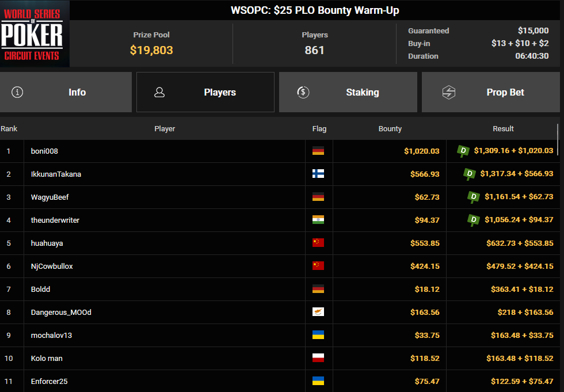Click the $1,020.03 bounty value
Image resolution: width=564 pixels, height=392 pixels.
point(421,151)
